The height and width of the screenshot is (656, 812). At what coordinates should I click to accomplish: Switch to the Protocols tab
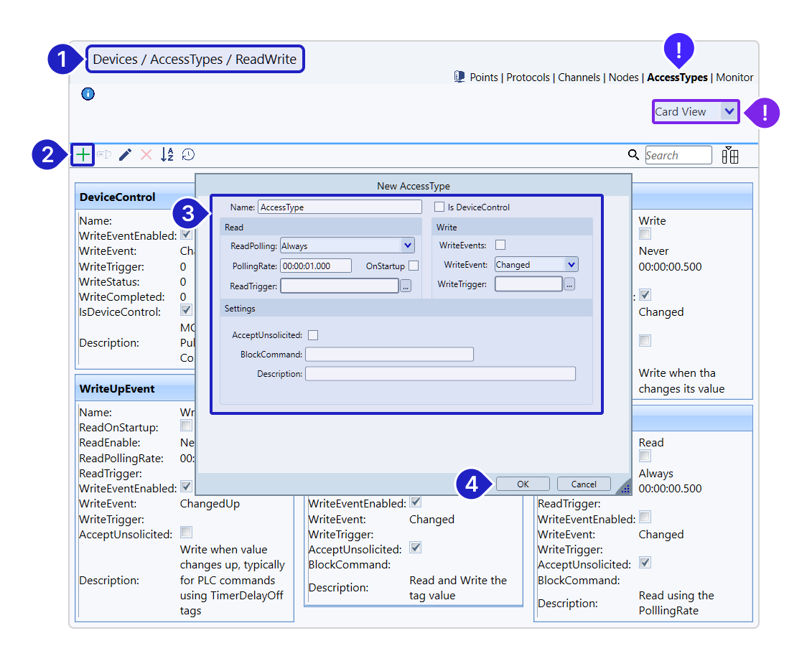(x=528, y=78)
